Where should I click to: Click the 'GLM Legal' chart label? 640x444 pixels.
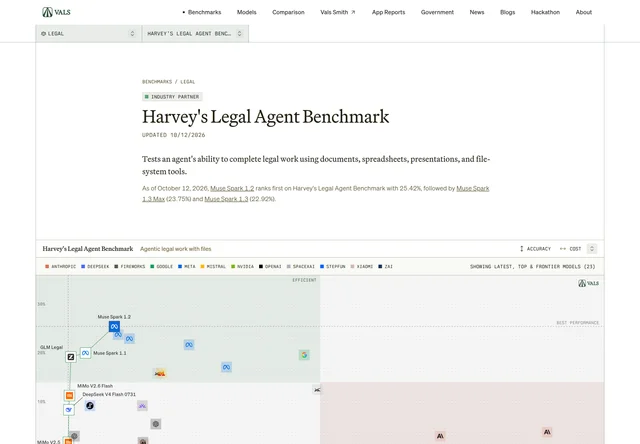click(x=51, y=347)
